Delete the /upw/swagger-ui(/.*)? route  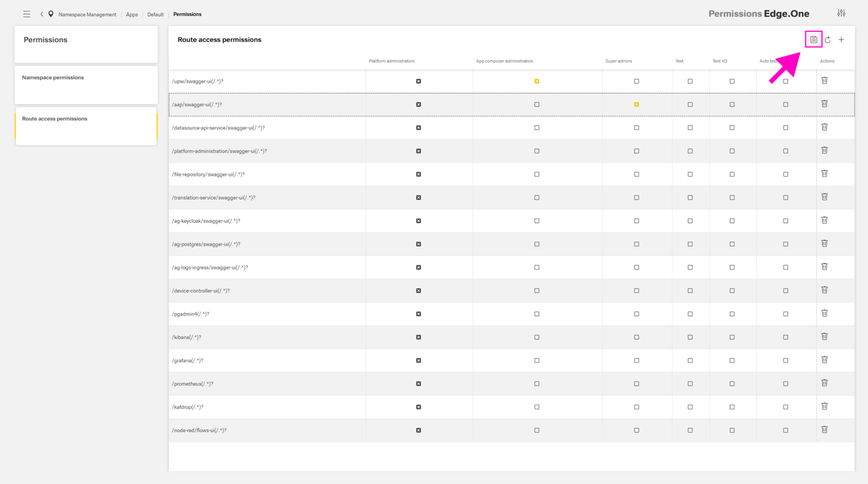pyautogui.click(x=824, y=81)
